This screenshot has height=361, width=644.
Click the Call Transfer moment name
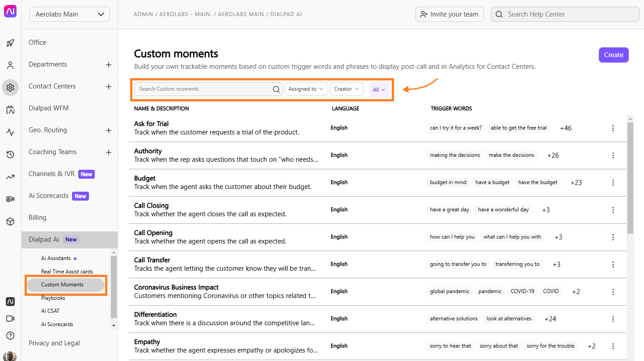(152, 260)
